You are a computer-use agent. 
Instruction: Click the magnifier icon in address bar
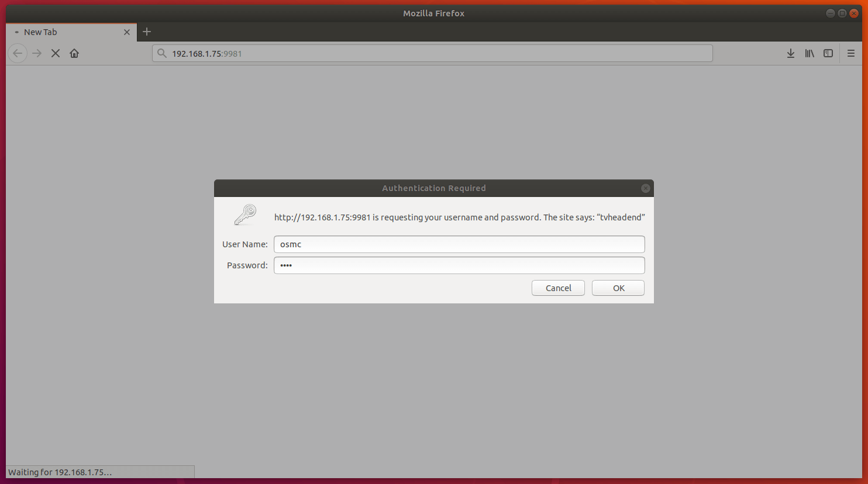(x=162, y=53)
